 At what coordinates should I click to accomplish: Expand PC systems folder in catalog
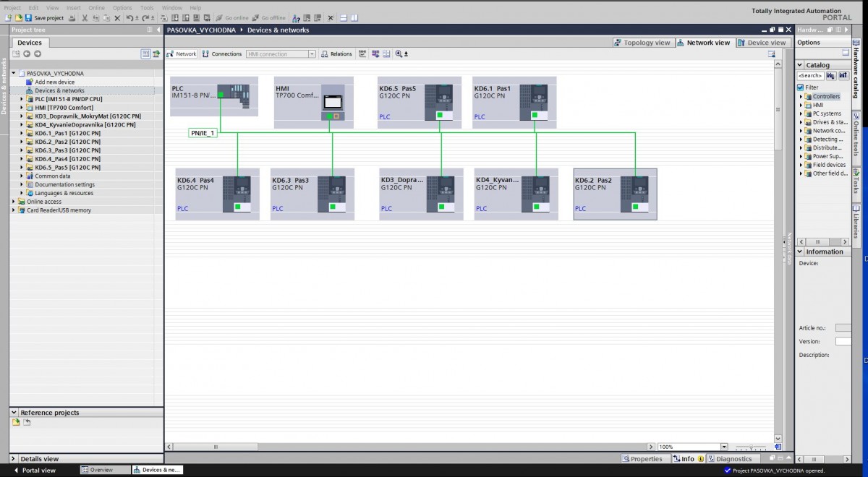[x=801, y=113]
